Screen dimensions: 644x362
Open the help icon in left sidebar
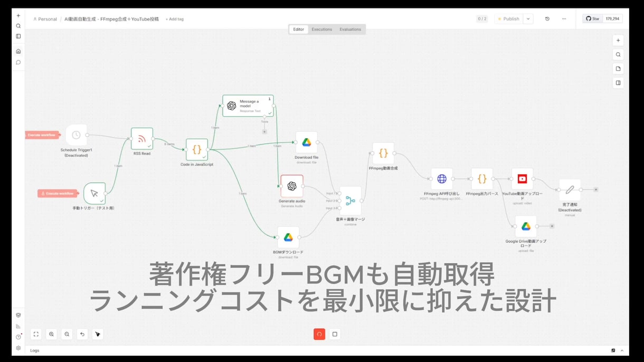click(18, 337)
